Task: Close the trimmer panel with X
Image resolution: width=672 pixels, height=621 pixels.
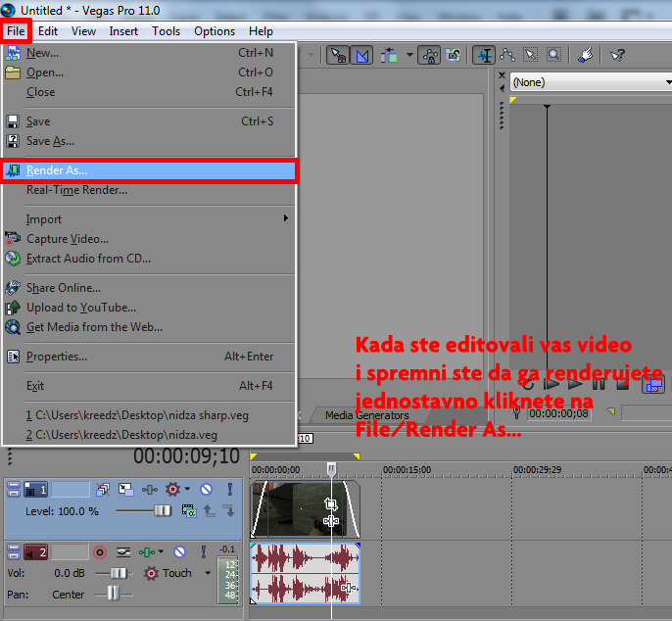Action: click(x=502, y=75)
